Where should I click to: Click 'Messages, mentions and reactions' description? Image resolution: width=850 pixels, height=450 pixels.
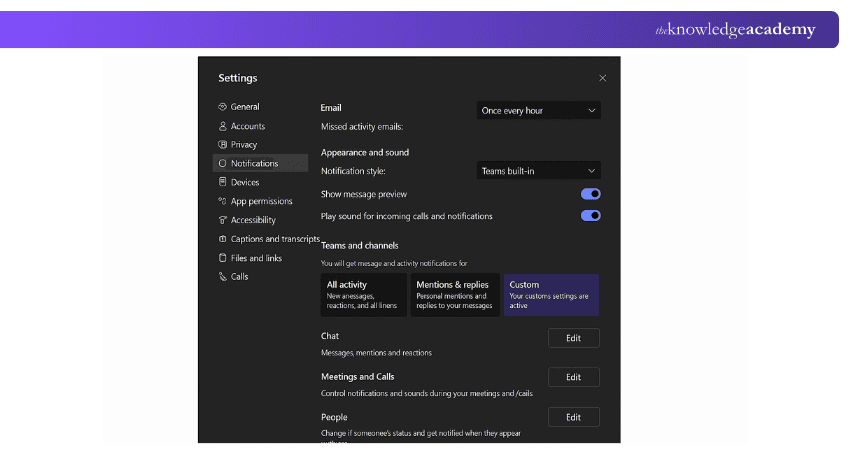(376, 352)
